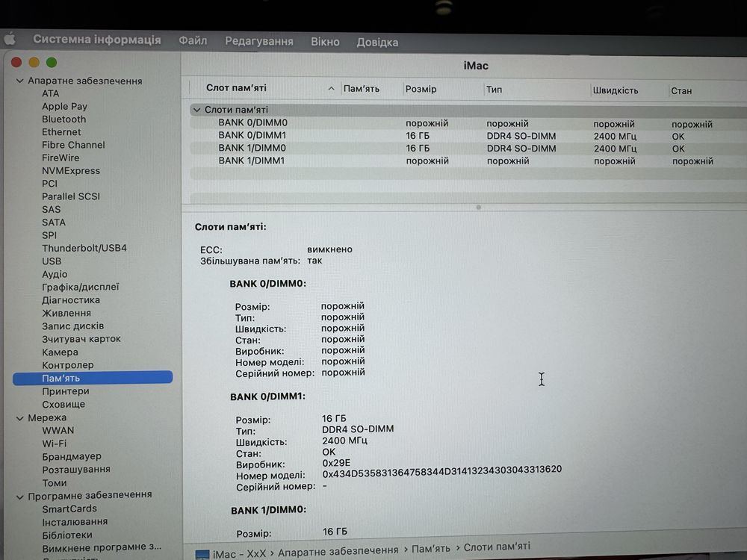Click Апаратне забезпечення in the path bar
The width and height of the screenshot is (747, 560).
pos(338,552)
